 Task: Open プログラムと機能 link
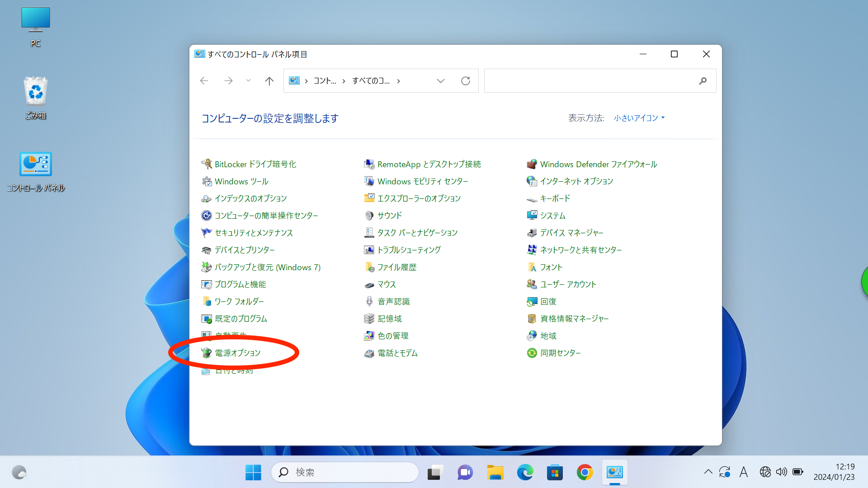(x=240, y=284)
